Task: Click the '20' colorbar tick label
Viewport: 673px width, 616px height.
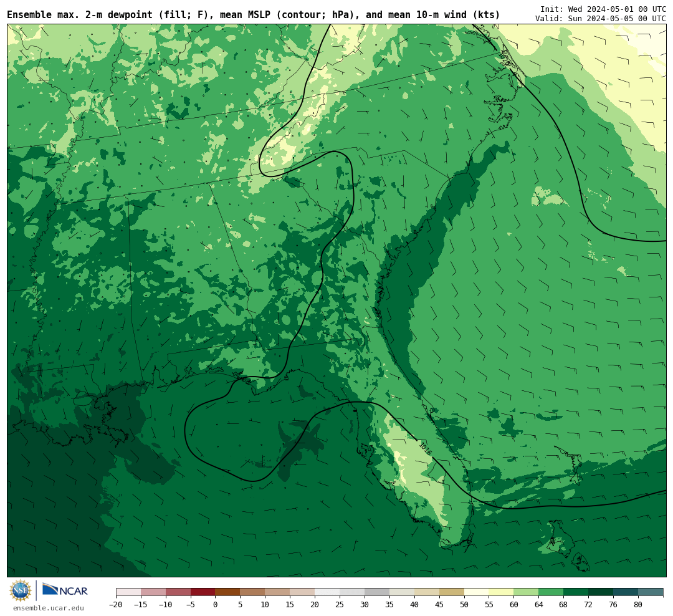Action: pos(315,605)
